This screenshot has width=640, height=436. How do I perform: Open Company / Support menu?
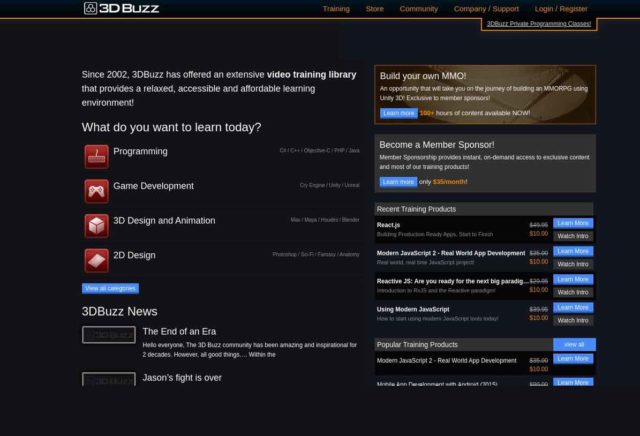(486, 9)
